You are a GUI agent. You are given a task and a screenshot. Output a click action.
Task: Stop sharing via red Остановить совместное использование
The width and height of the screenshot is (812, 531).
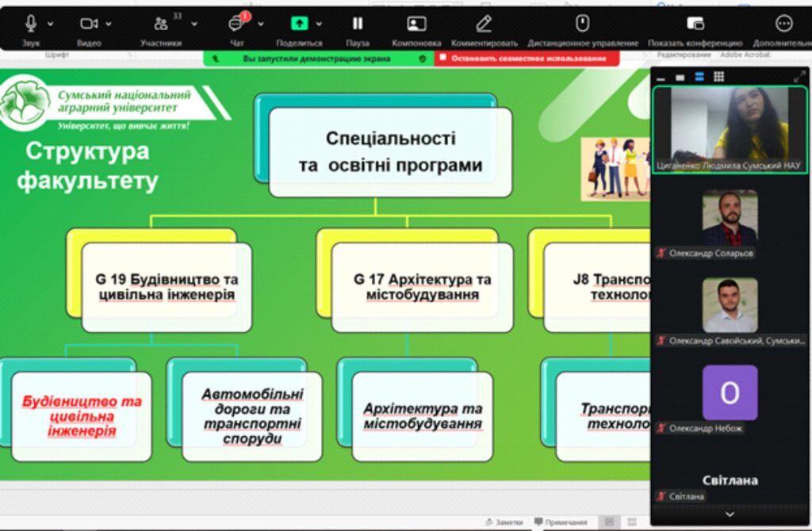[527, 59]
